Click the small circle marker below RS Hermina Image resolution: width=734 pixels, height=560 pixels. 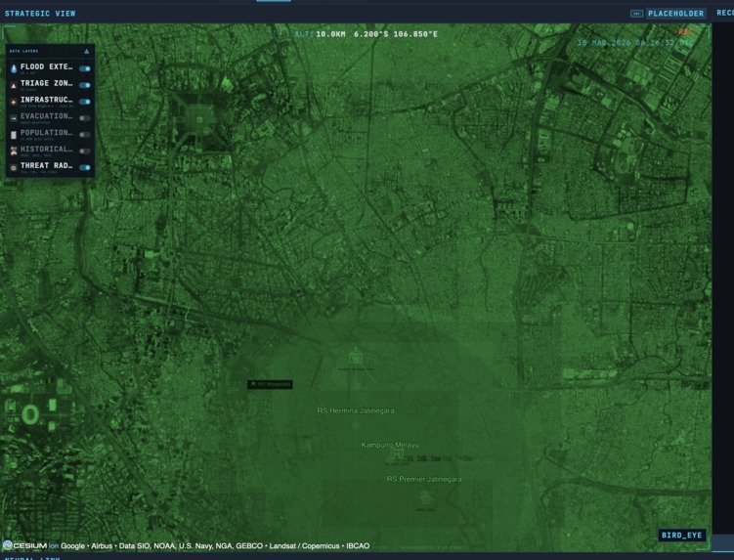[356, 425]
